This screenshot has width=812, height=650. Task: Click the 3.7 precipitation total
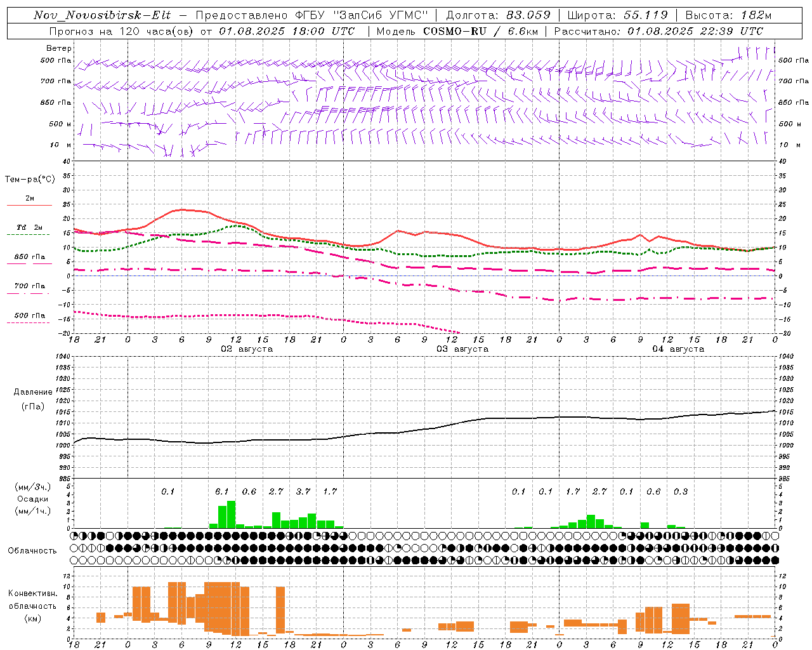coord(303,491)
